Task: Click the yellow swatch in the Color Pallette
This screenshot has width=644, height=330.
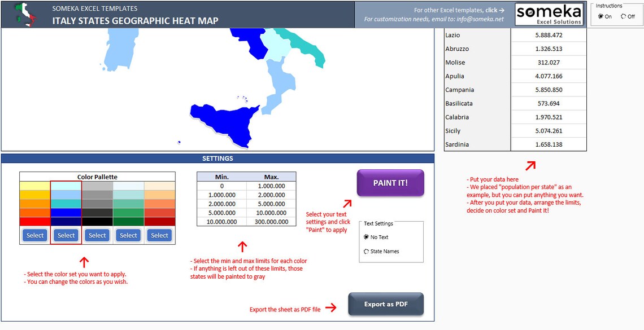Action: 34,184
